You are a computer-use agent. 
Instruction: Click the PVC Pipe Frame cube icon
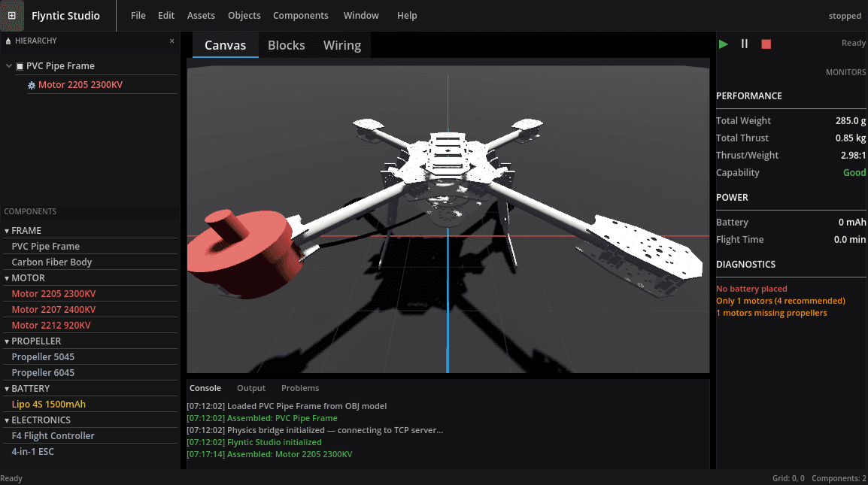(x=20, y=66)
